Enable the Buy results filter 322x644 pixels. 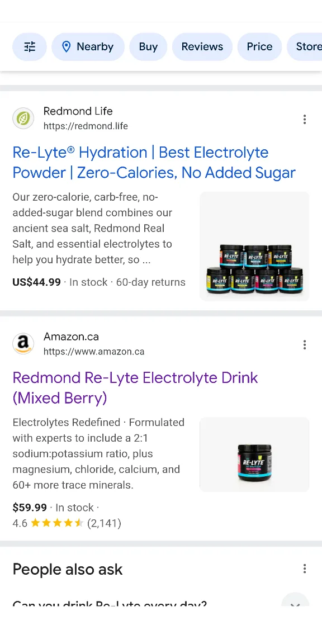148,46
